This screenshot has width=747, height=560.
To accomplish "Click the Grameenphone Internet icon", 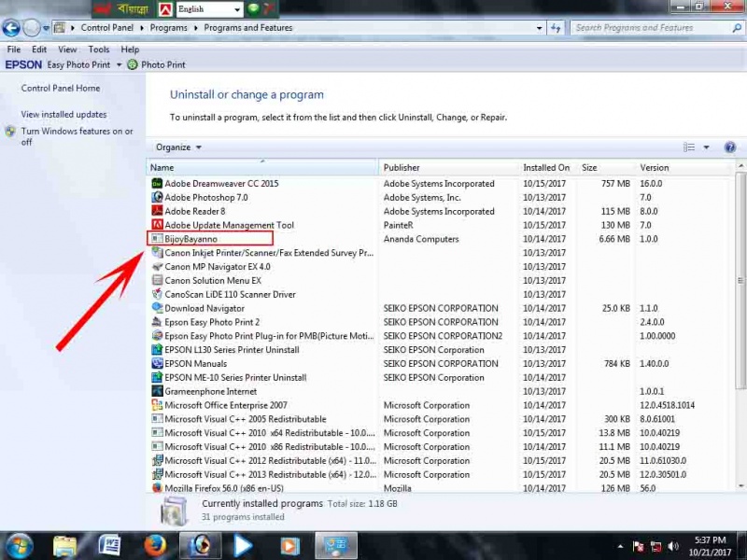I will tap(157, 391).
